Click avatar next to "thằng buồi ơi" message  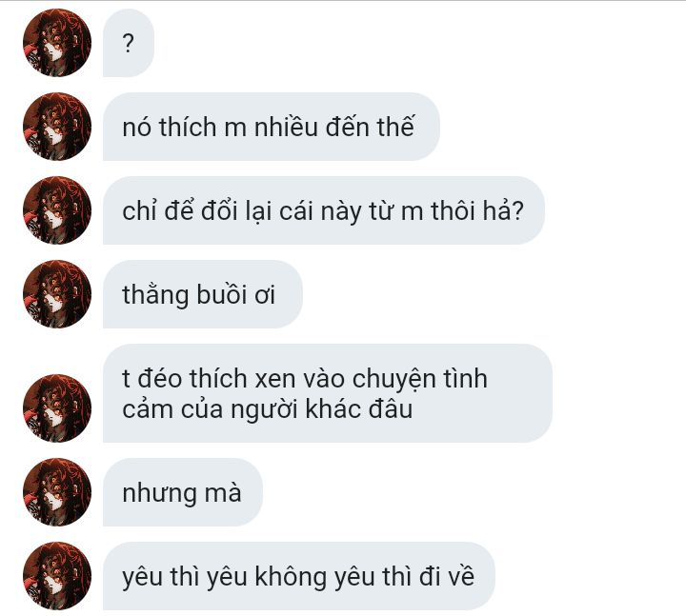57,294
